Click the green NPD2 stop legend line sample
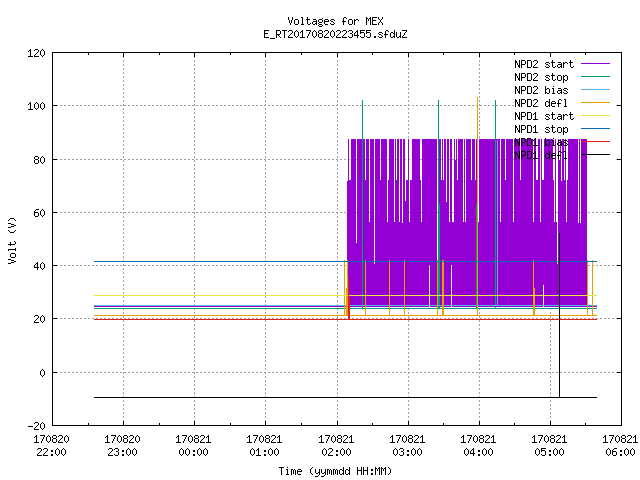The height and width of the screenshot is (480, 640). [596, 76]
